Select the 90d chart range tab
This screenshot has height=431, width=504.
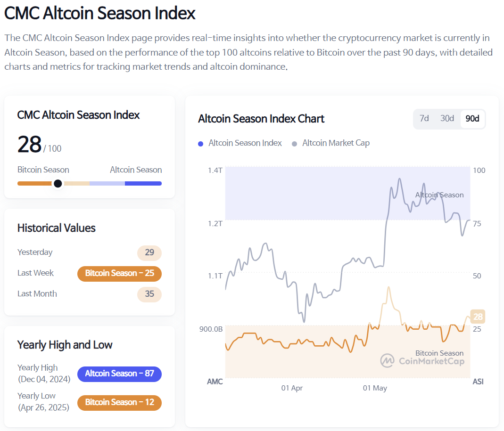coord(472,119)
